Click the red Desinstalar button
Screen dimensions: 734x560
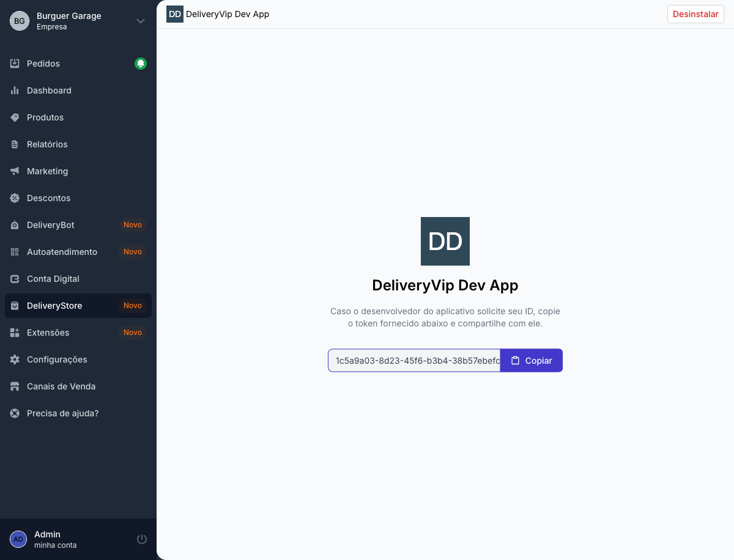tap(695, 14)
